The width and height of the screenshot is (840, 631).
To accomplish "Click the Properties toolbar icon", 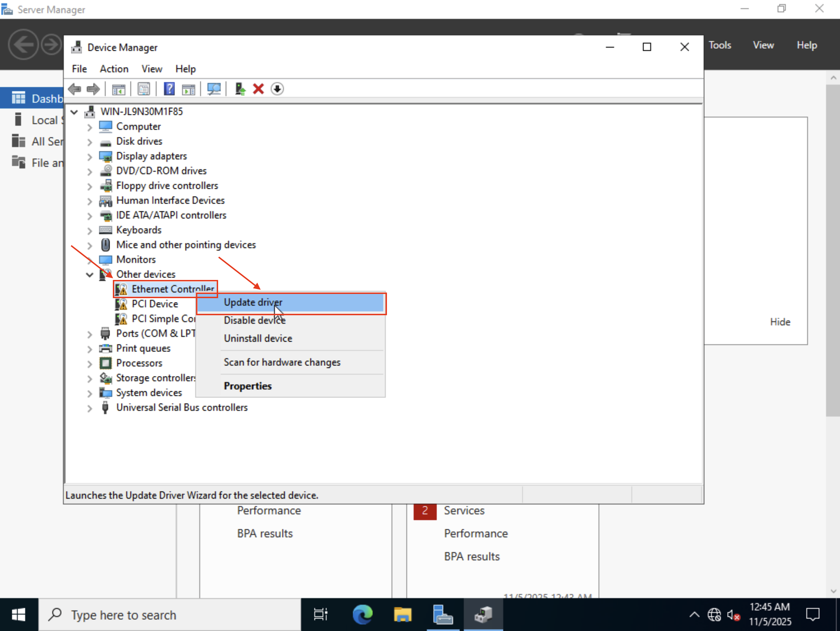I will click(x=144, y=89).
